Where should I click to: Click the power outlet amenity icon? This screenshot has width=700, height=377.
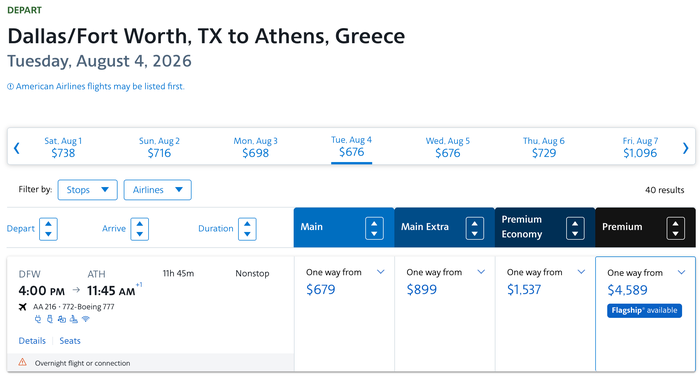click(38, 319)
